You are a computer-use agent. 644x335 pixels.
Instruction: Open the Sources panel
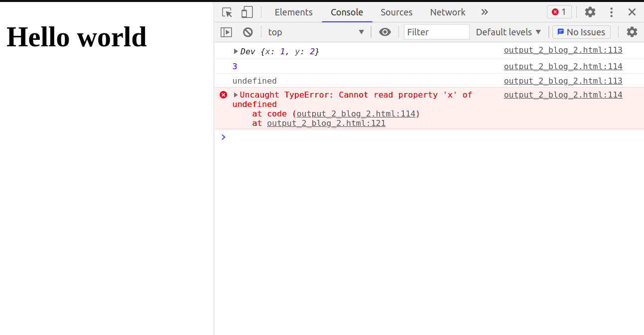[x=396, y=12]
